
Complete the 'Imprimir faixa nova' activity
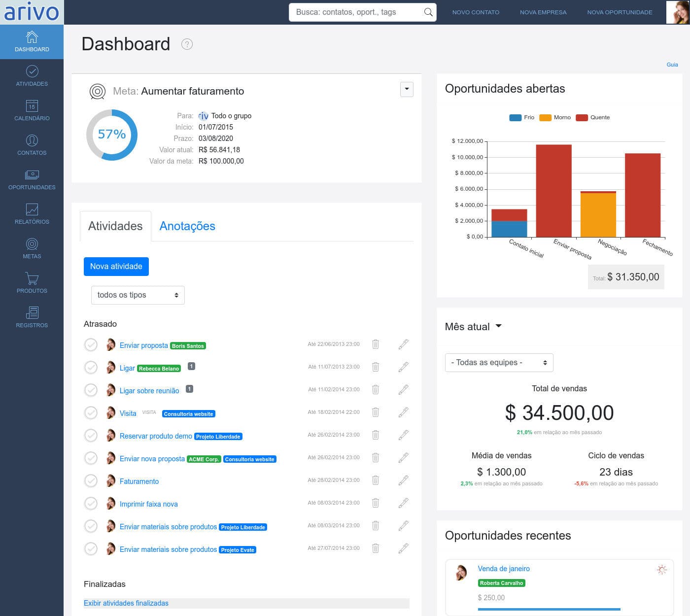tap(91, 504)
